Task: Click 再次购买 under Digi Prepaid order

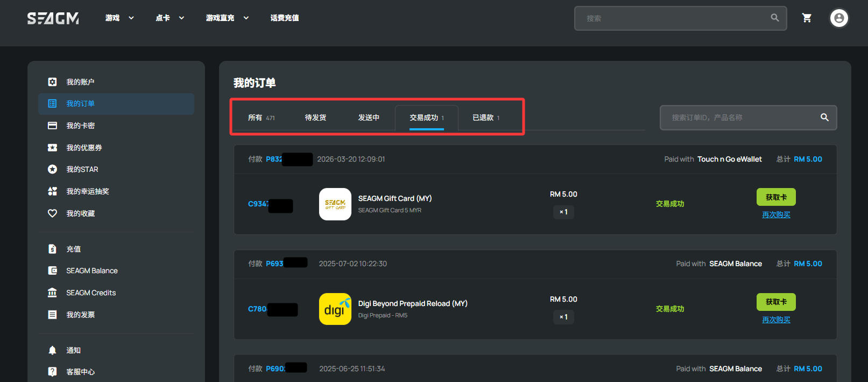Action: click(776, 320)
